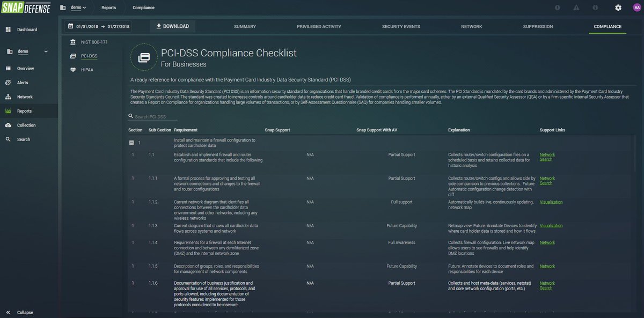644x318 pixels.
Task: Click the Snap Defense logo
Action: (x=26, y=8)
